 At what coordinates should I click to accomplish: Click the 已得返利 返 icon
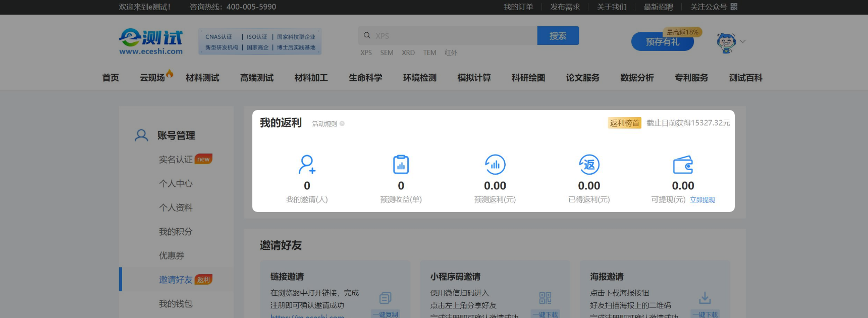[x=589, y=165]
